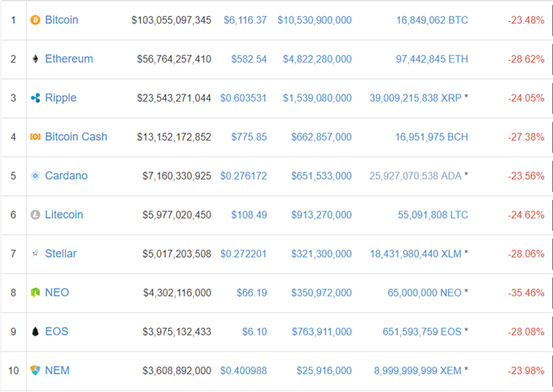The width and height of the screenshot is (553, 392).
Task: Click NEO circulating supply 65,000,000 NEO
Action: [425, 293]
